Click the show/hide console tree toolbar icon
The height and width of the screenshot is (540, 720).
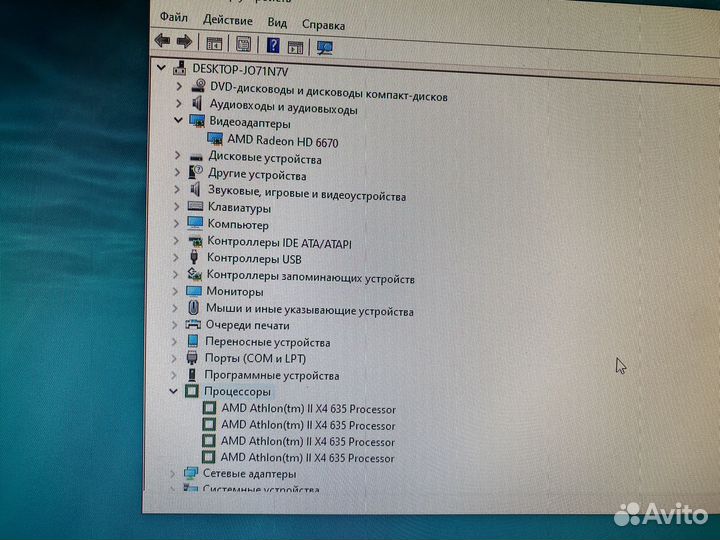pyautogui.click(x=214, y=44)
